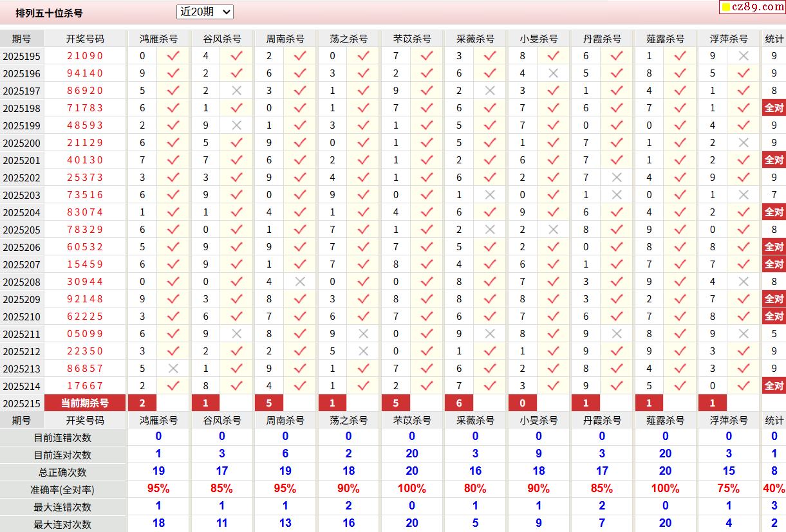The height and width of the screenshot is (532, 786).
Task: Click winning number 62225 for period 2025210
Action: pyautogui.click(x=85, y=316)
